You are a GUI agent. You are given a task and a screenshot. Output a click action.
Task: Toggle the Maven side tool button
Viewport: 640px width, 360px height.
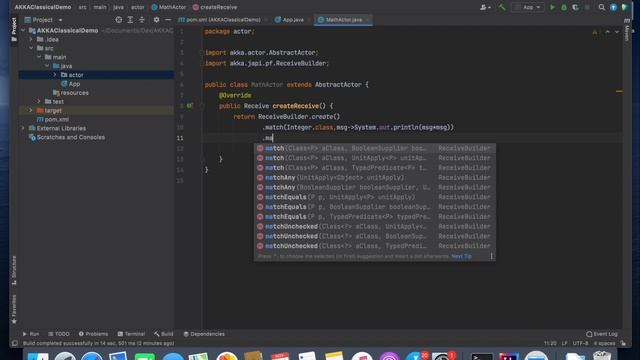[x=627, y=30]
